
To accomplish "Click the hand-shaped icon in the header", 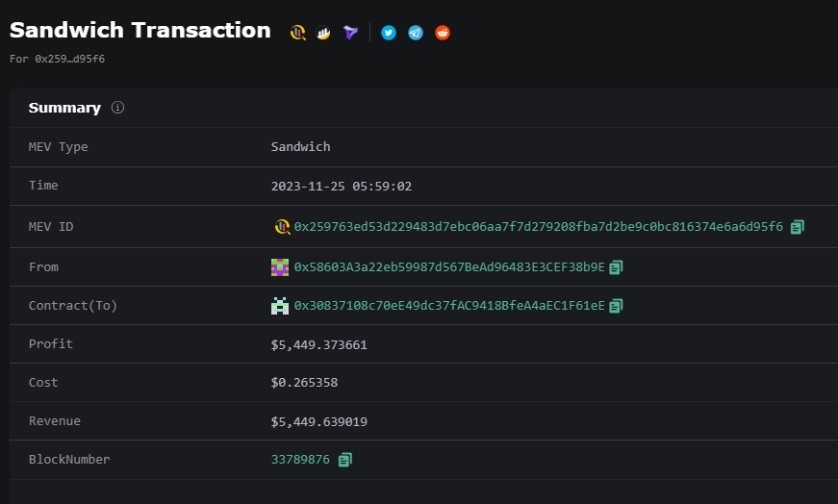I will 325,33.
